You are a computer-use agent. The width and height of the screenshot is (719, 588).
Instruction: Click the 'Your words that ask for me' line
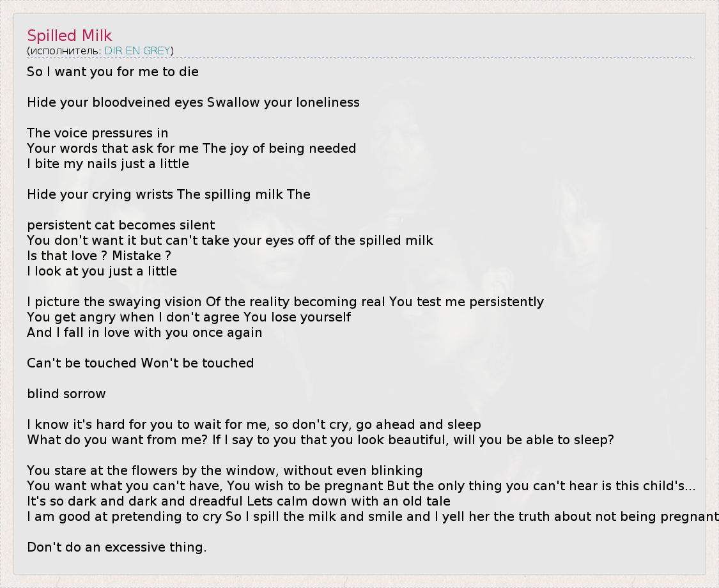tap(191, 148)
